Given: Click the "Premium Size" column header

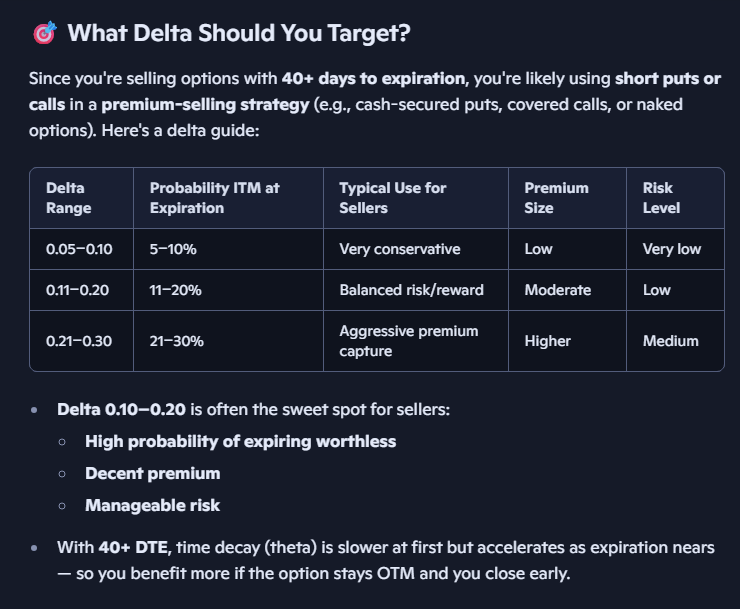Looking at the screenshot, I should point(556,198).
